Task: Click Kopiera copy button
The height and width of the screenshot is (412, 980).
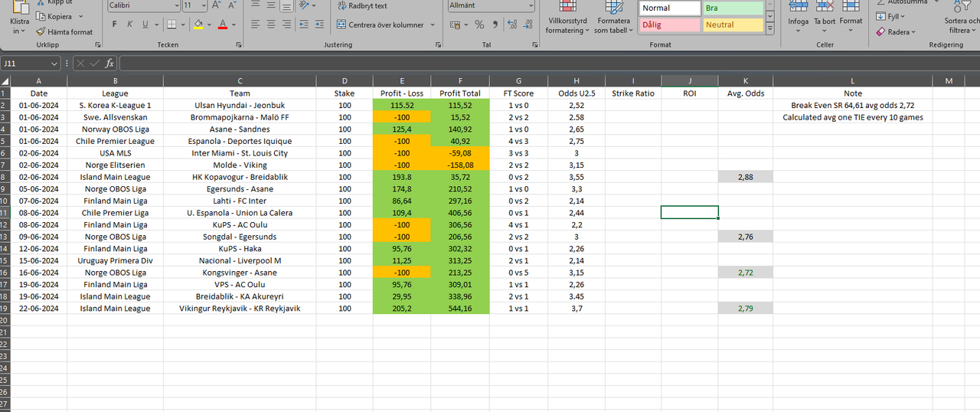Action: click(54, 17)
